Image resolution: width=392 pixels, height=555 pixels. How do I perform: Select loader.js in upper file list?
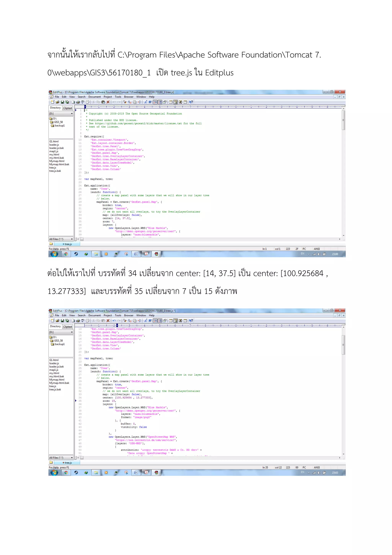[x=54, y=145]
